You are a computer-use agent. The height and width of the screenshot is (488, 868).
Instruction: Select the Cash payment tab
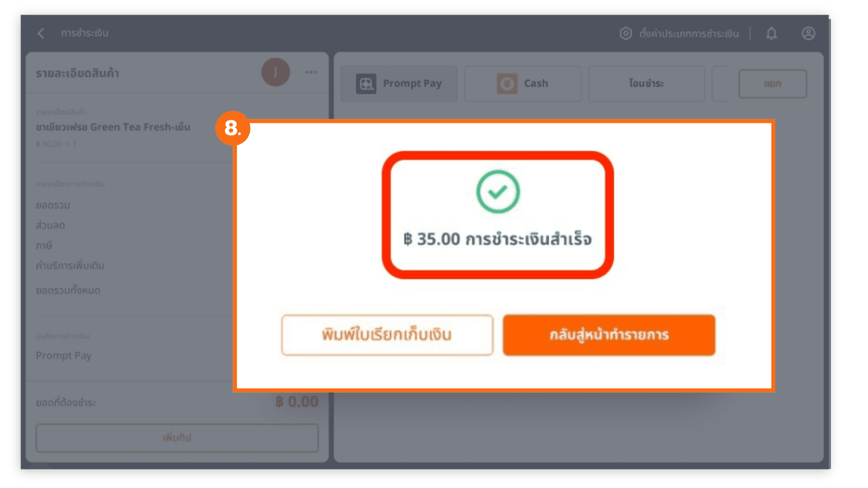523,84
